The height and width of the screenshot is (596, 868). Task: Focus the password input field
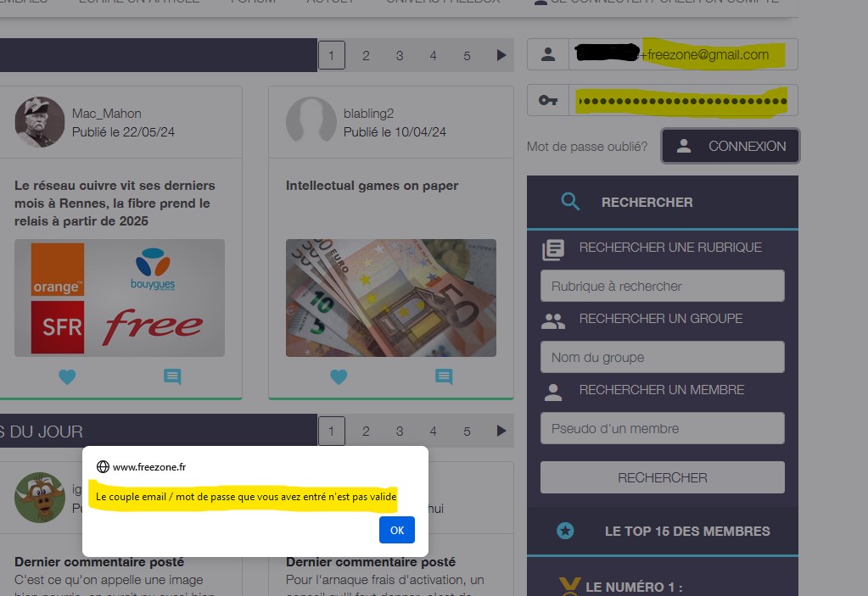[x=683, y=100]
